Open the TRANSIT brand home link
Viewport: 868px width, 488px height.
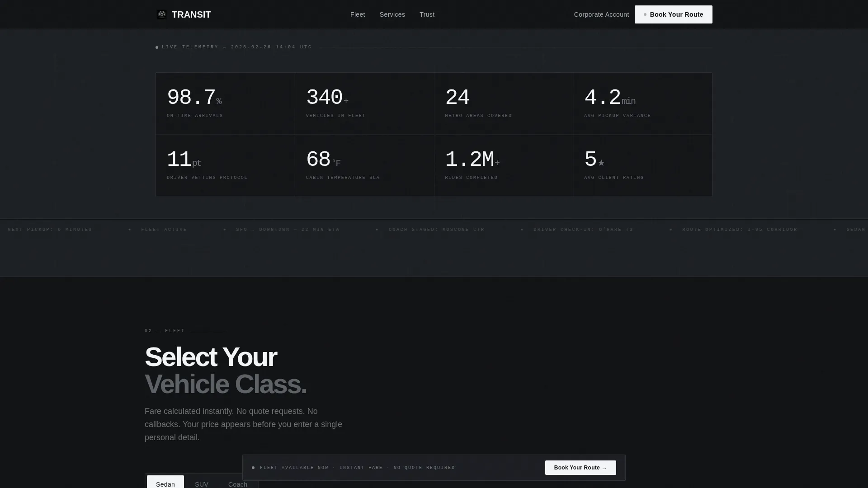(184, 14)
